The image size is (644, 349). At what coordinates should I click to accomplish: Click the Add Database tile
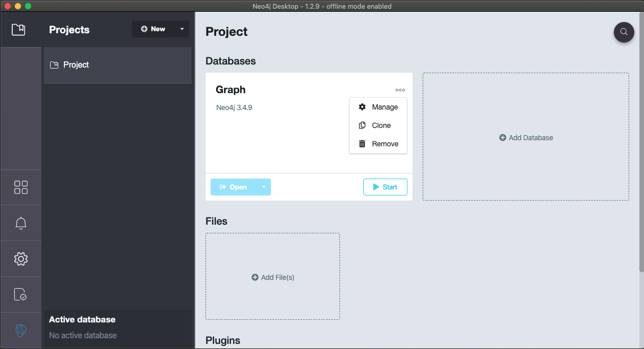[526, 137]
